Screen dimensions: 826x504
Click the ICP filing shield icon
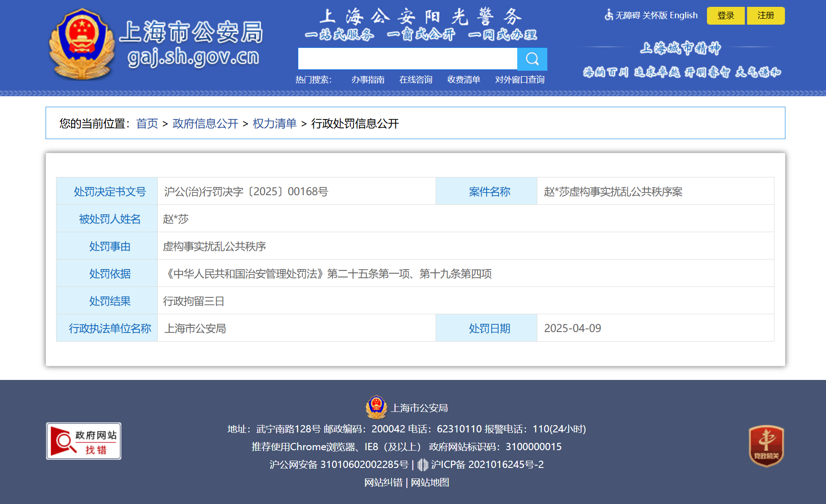click(423, 465)
